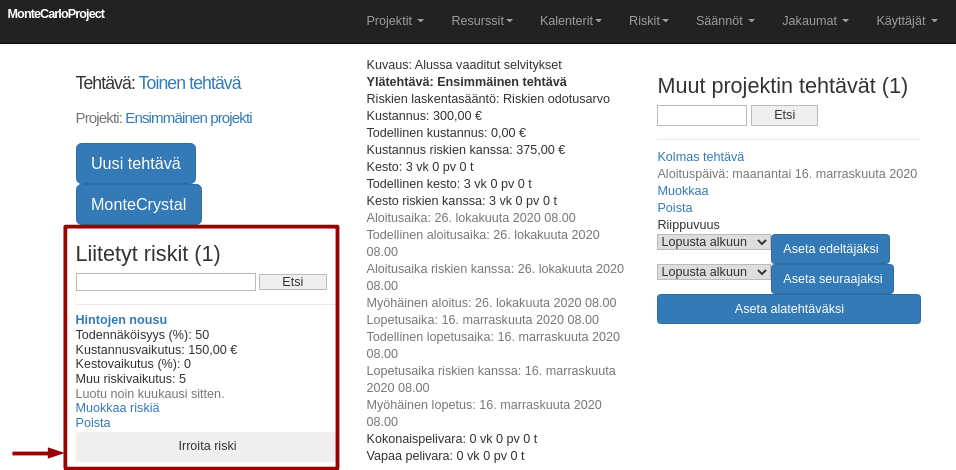Launch MonteCrystal button
The image size is (956, 470).
(x=139, y=205)
